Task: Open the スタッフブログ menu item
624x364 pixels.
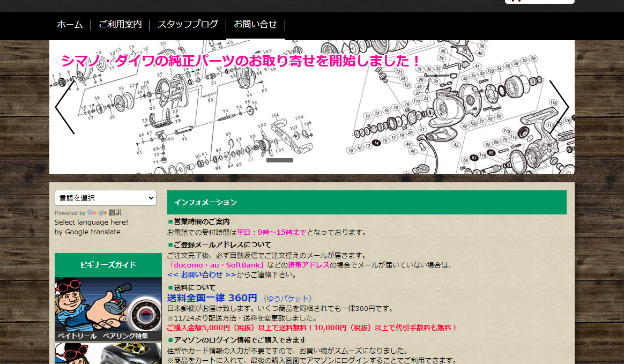Action: [x=188, y=25]
